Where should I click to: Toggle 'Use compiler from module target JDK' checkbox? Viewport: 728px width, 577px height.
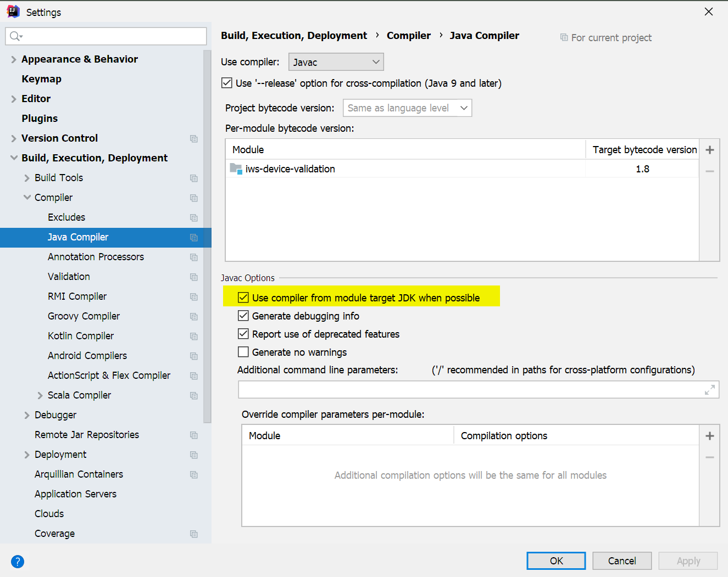[243, 298]
